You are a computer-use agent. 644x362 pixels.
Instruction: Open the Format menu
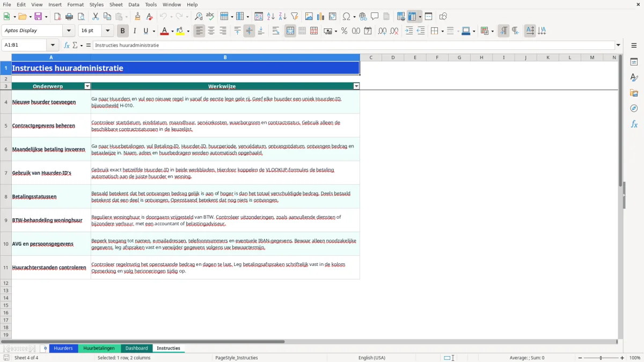(x=75, y=4)
